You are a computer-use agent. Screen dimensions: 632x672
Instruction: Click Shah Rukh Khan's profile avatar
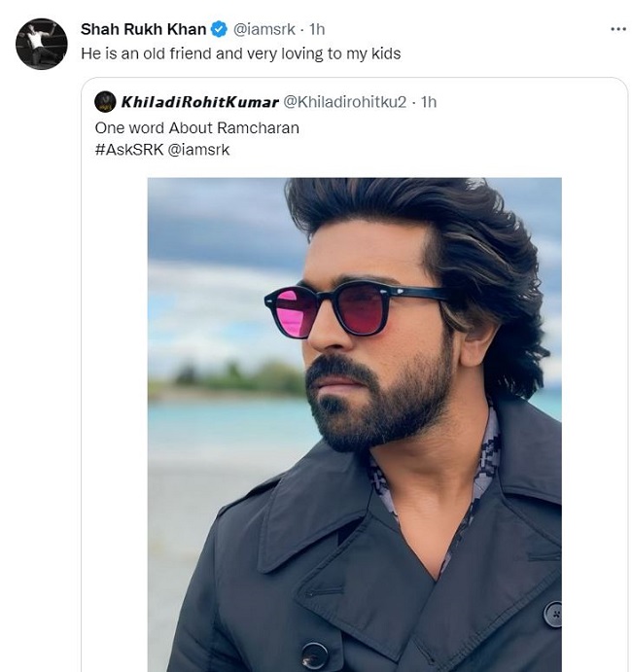click(42, 45)
